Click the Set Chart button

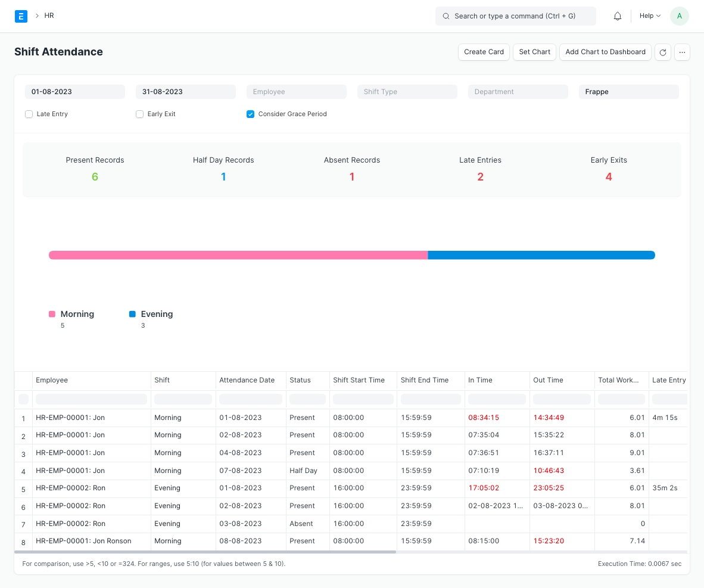click(x=534, y=52)
